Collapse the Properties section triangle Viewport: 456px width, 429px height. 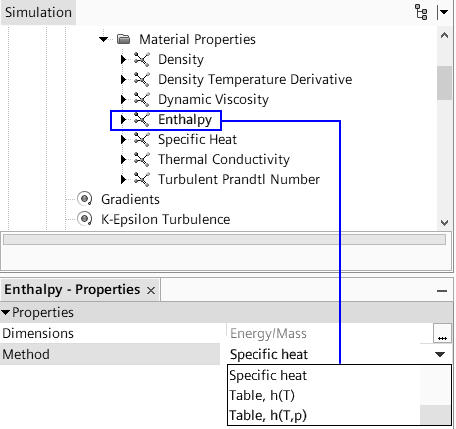pos(5,313)
